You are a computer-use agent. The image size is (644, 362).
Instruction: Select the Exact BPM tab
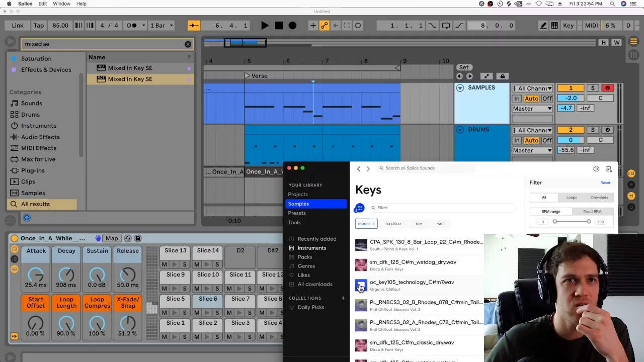click(x=592, y=212)
